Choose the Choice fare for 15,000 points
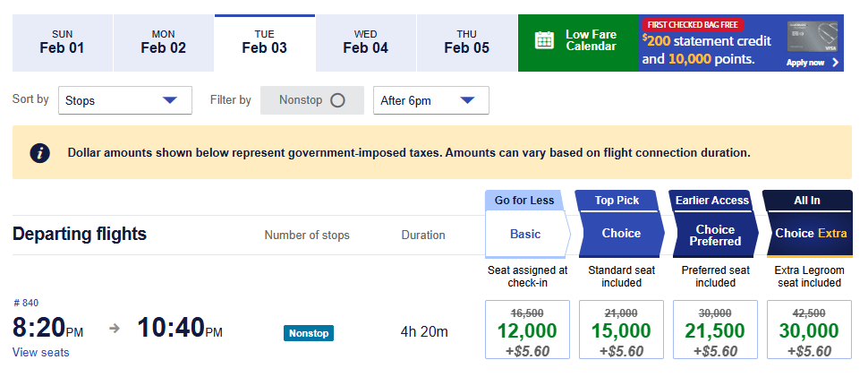Image resolution: width=868 pixels, height=377 pixels. coord(620,330)
